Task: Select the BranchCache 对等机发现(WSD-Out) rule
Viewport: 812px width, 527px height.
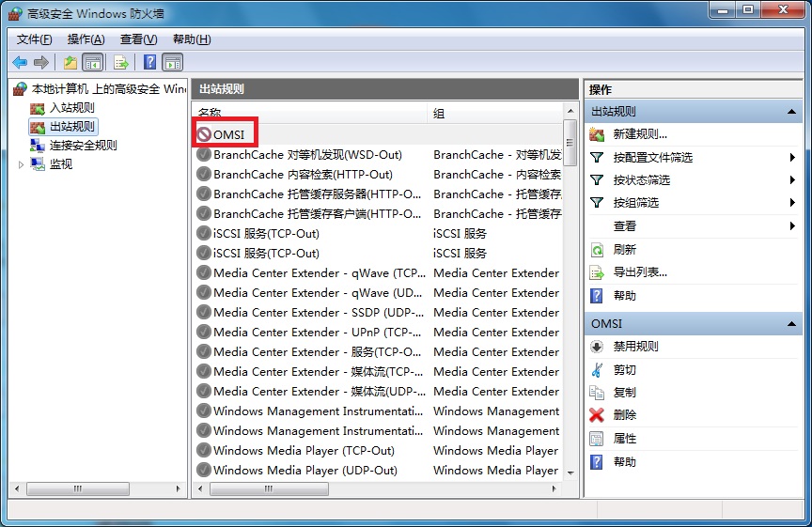Action: 307,155
